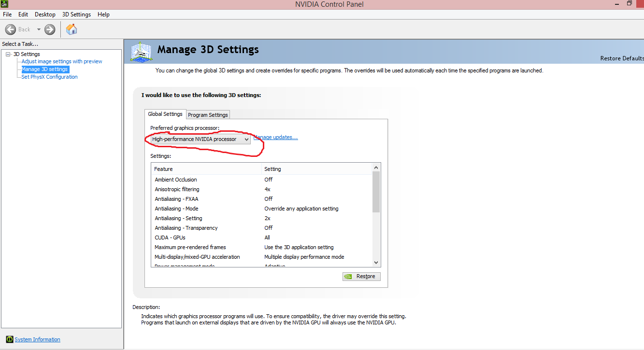Select the Ambient Occlusion row
This screenshot has width=644, height=350.
tap(262, 180)
